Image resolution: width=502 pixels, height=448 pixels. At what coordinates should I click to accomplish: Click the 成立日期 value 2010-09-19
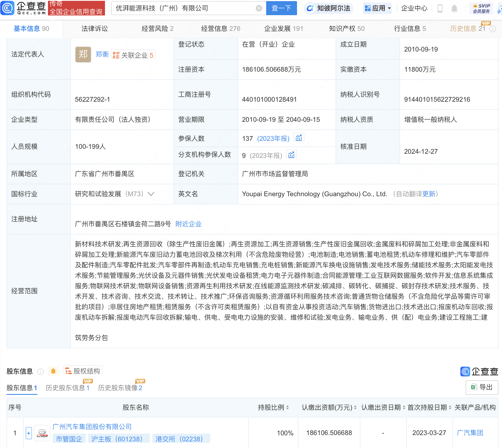click(421, 49)
